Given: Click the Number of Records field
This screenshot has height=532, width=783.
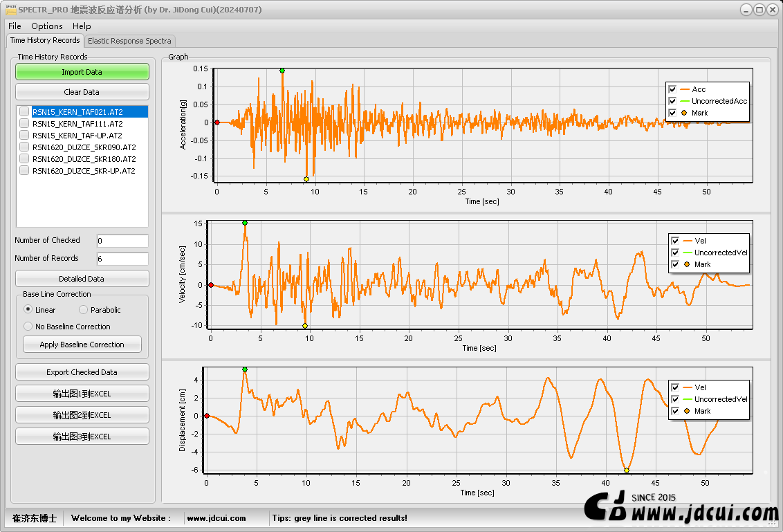Looking at the screenshot, I should [122, 259].
